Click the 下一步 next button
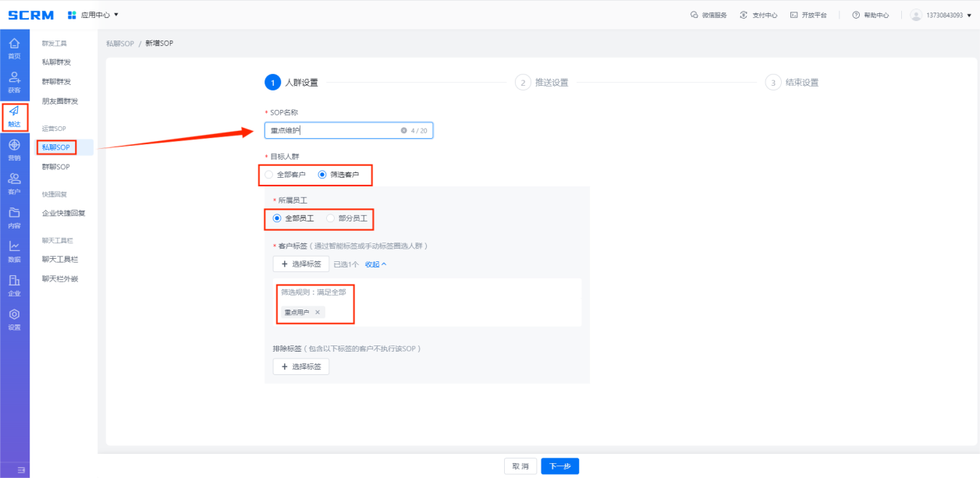 coord(559,466)
